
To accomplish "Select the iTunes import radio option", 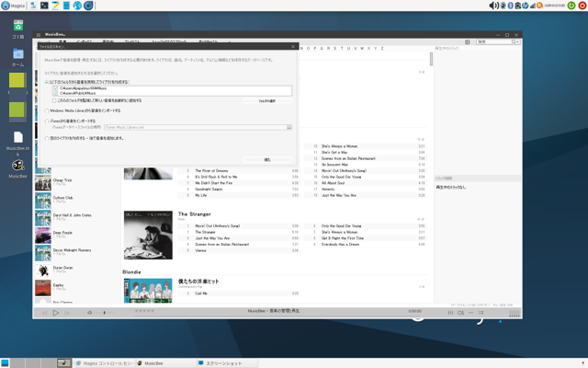I will (x=48, y=121).
